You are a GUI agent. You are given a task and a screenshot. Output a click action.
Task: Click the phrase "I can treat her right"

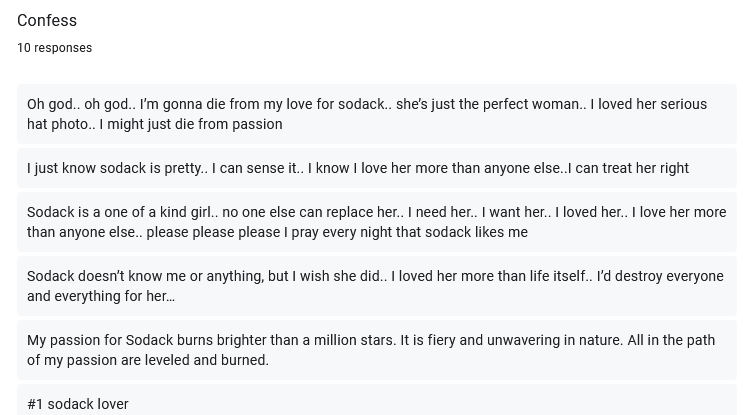(x=628, y=168)
